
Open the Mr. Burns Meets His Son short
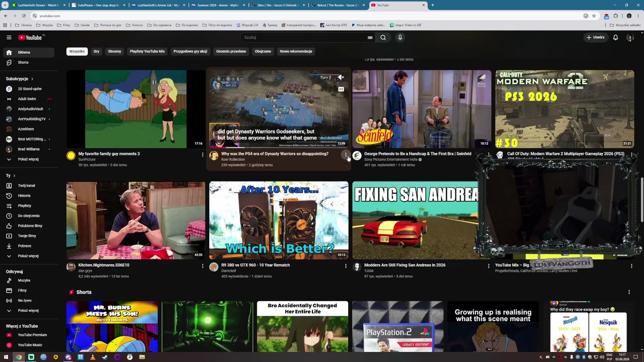112,327
